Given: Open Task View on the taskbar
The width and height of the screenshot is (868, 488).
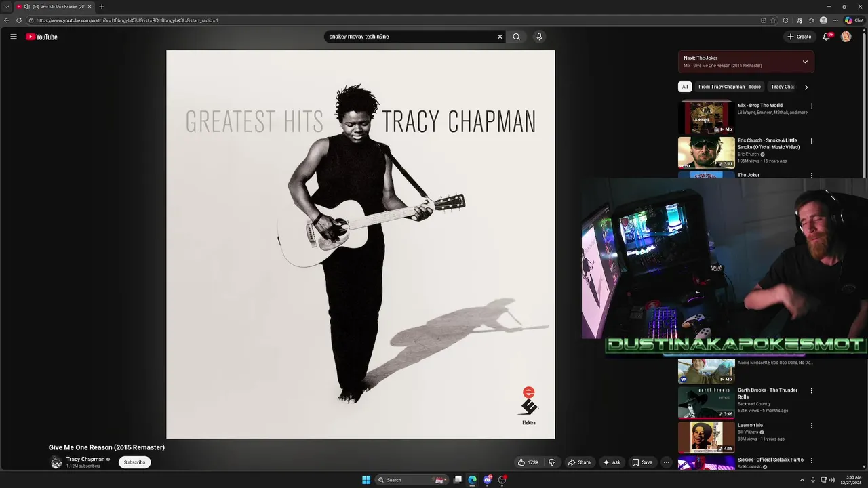Looking at the screenshot, I should [x=458, y=480].
